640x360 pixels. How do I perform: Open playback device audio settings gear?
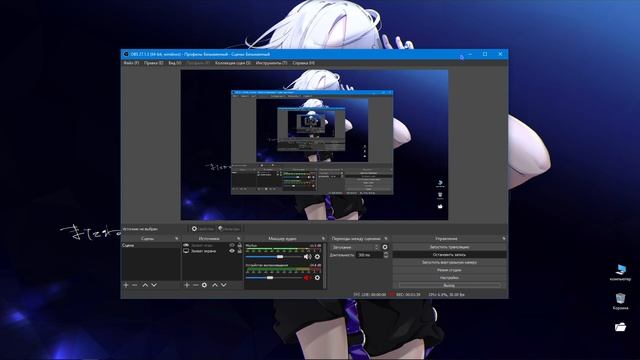[x=317, y=278]
